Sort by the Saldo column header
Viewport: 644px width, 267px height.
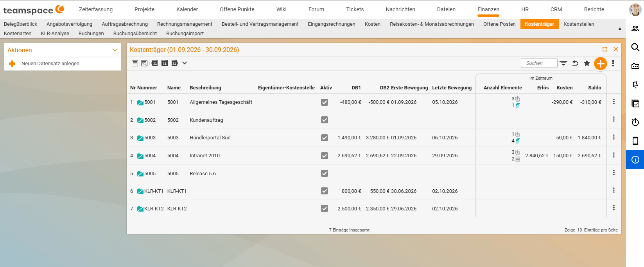tap(595, 88)
